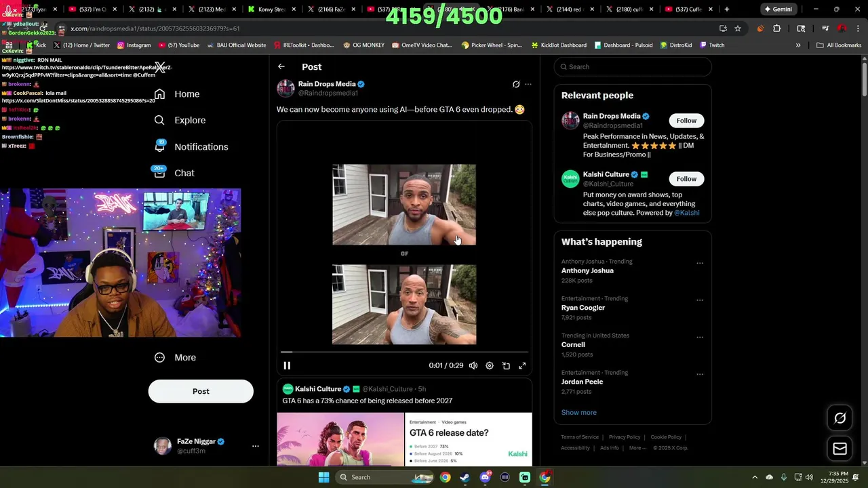Open the Chat envelope icon with 20+ badge

[x=159, y=172]
